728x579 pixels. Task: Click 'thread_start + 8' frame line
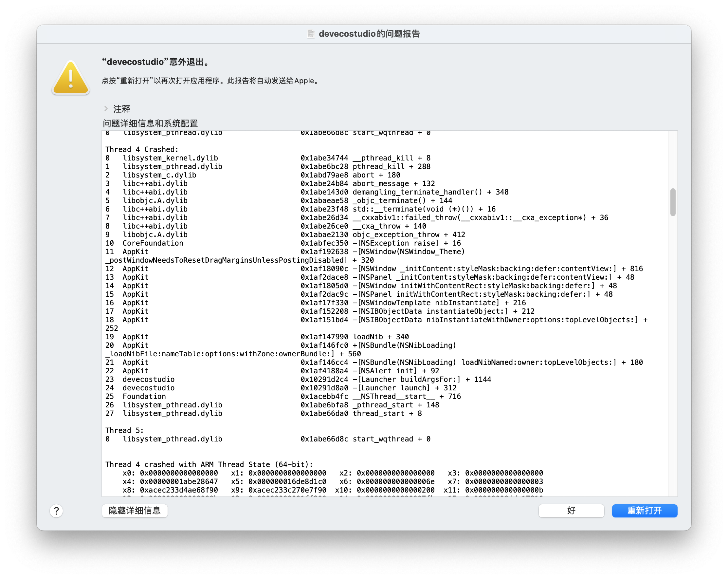pos(264,414)
